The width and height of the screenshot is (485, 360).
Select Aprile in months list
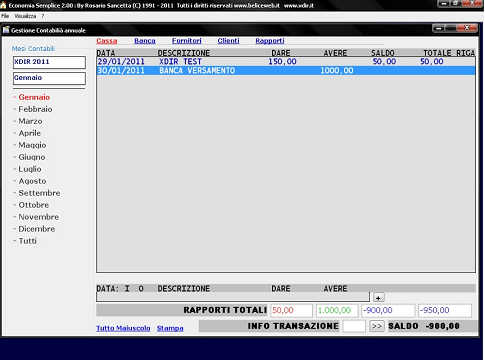point(29,133)
